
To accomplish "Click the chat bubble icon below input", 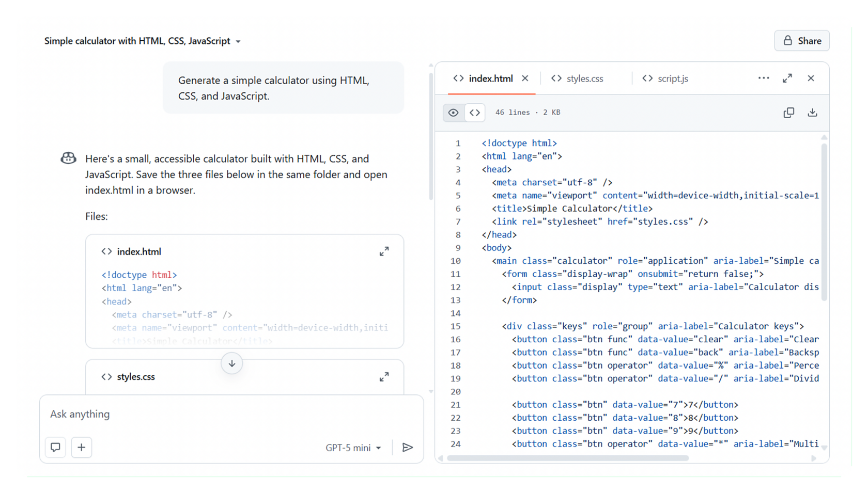I will point(55,447).
